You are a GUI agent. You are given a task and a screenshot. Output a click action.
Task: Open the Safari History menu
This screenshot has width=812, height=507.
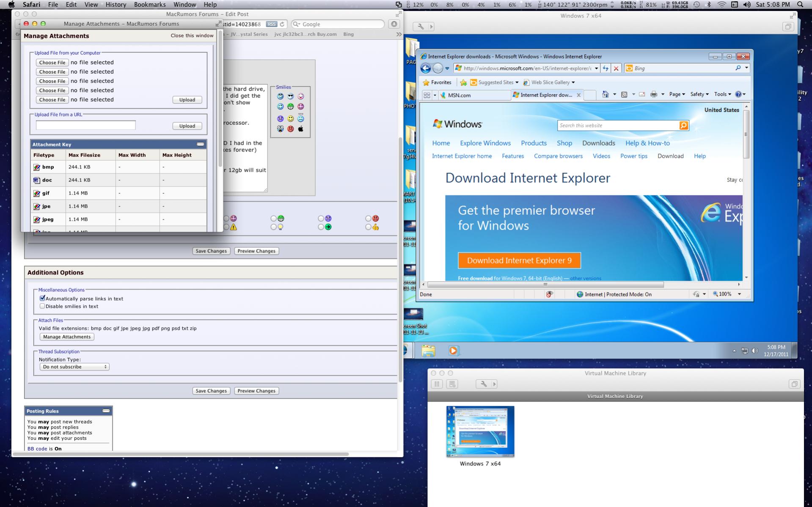pyautogui.click(x=116, y=5)
